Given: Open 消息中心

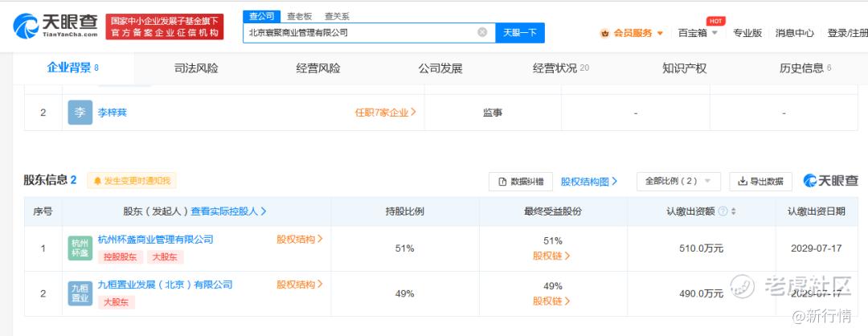Looking at the screenshot, I should click(794, 33).
